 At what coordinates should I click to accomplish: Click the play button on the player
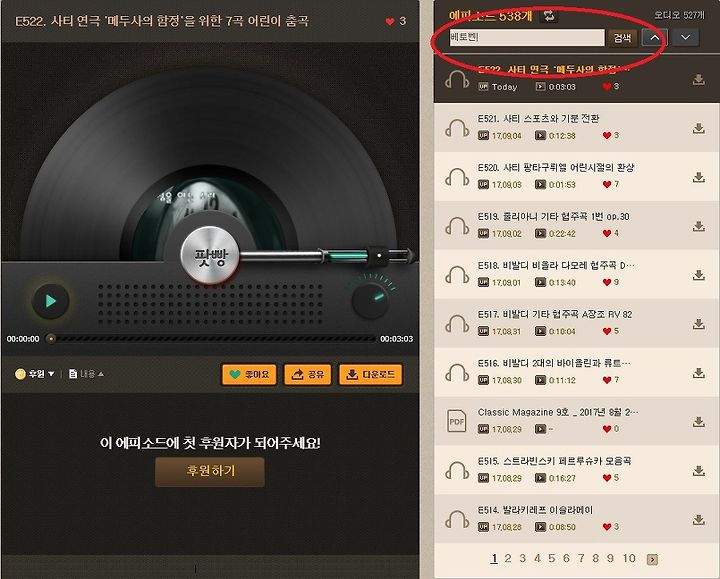(51, 301)
